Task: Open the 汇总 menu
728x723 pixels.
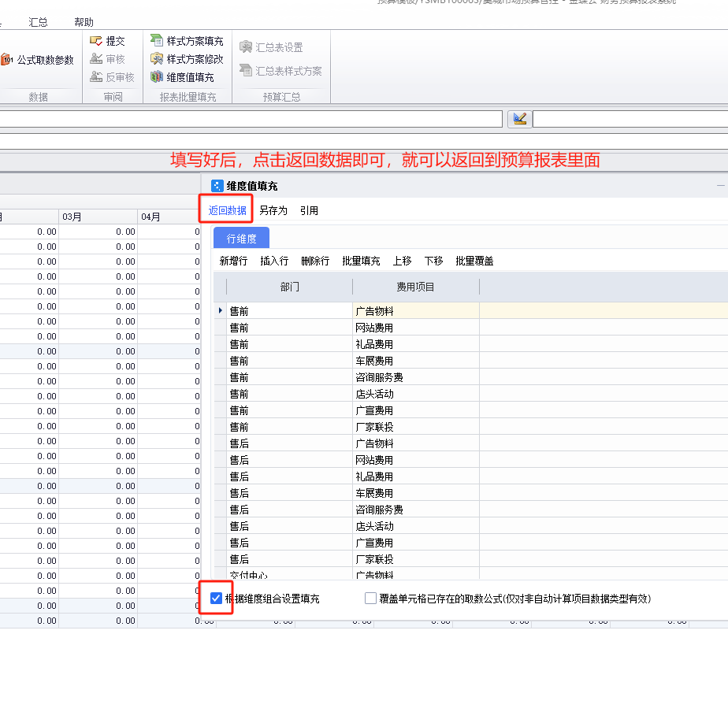Action: [38, 22]
